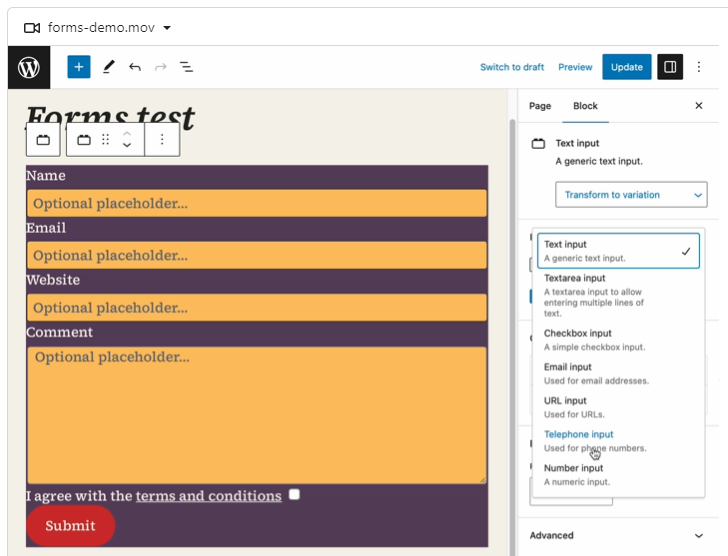Open the Transform to variation dropdown
Viewport: 728px width, 556px height.
pos(631,195)
